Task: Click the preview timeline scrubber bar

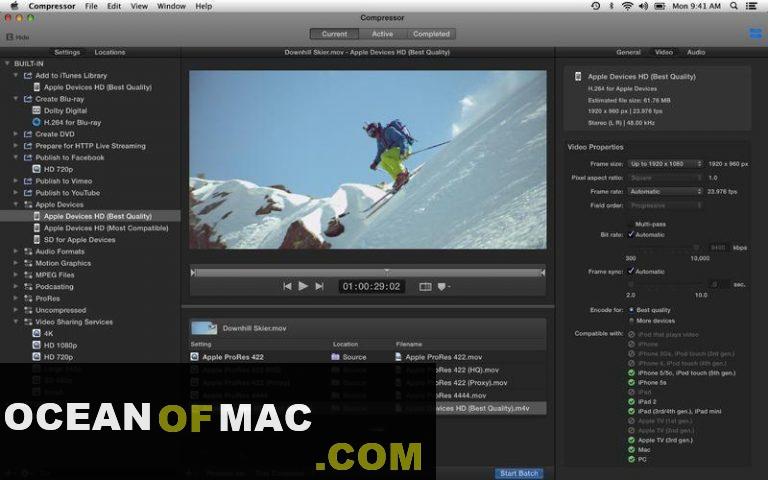Action: tap(368, 272)
